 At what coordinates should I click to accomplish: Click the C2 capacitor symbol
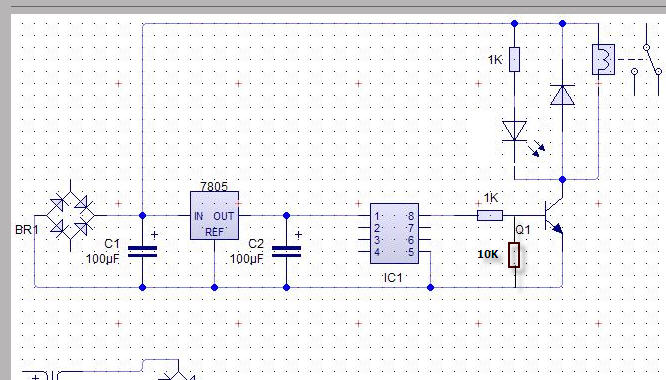coord(286,251)
